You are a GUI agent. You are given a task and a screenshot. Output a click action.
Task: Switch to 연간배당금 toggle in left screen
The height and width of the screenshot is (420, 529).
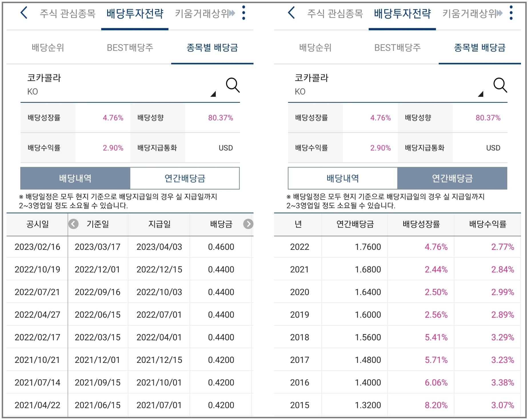[x=185, y=178]
